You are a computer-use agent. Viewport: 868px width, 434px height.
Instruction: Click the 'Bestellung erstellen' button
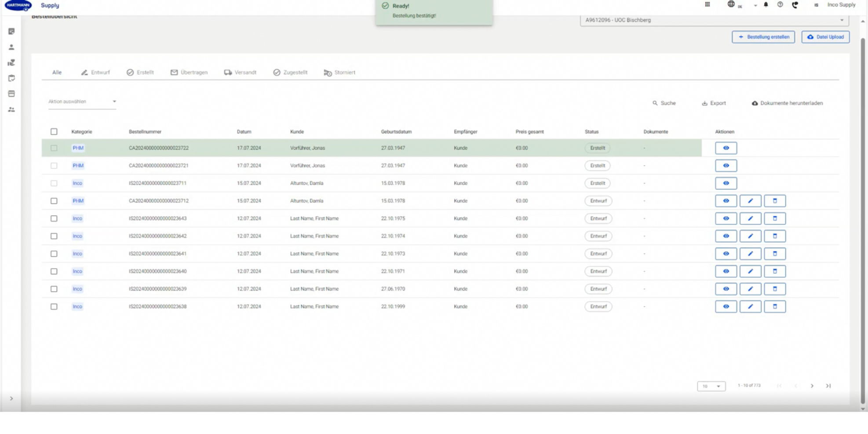coord(763,37)
